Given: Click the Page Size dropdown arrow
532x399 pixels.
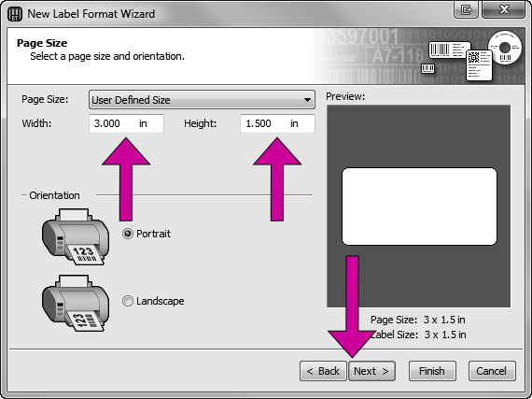Looking at the screenshot, I should point(307,100).
